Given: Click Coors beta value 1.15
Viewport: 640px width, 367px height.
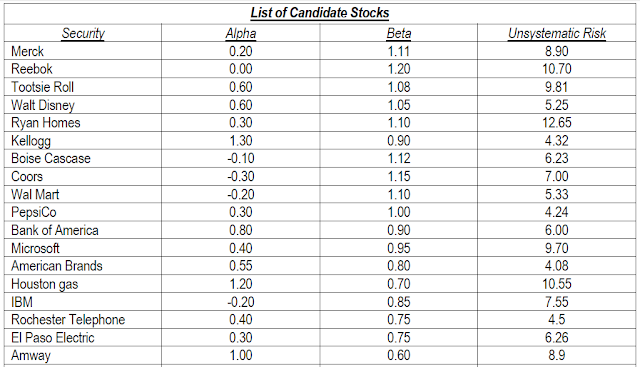Looking at the screenshot, I should coord(399,176).
